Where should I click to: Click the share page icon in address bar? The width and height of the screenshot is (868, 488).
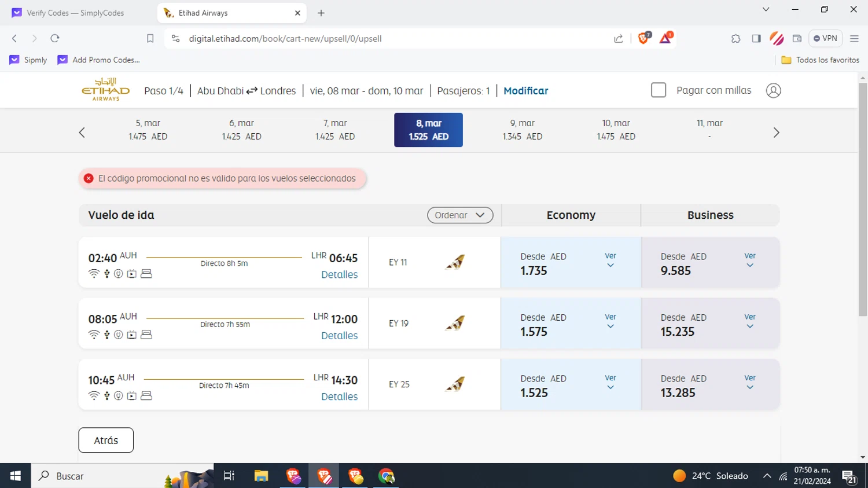pos(619,38)
